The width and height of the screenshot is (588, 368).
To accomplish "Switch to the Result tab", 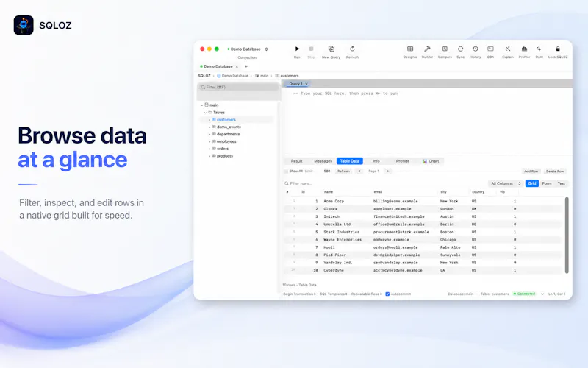I will [296, 161].
